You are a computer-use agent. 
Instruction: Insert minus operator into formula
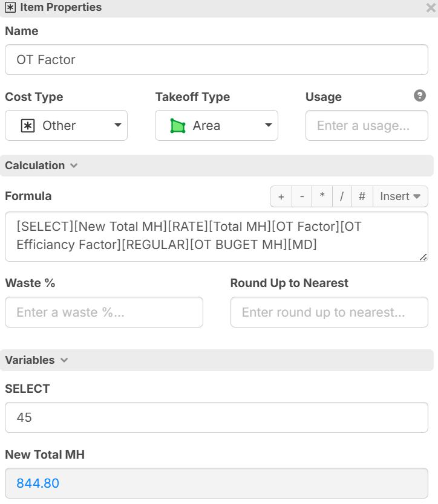(x=301, y=196)
